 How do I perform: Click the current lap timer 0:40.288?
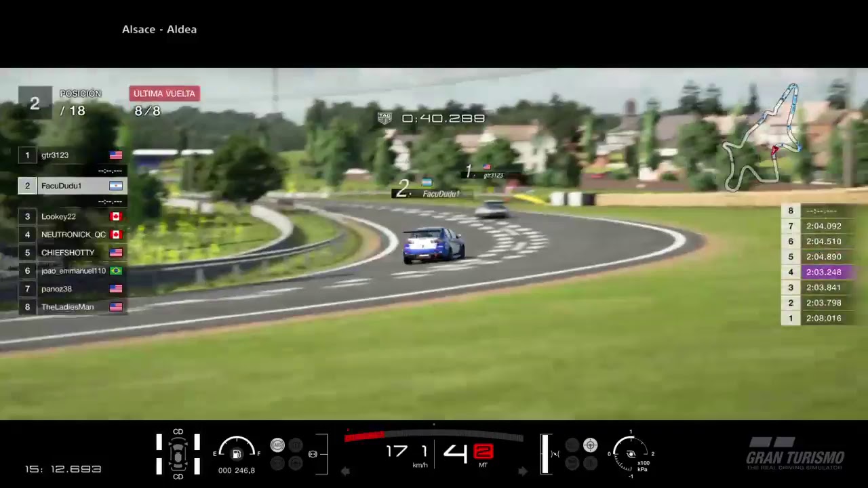click(443, 119)
